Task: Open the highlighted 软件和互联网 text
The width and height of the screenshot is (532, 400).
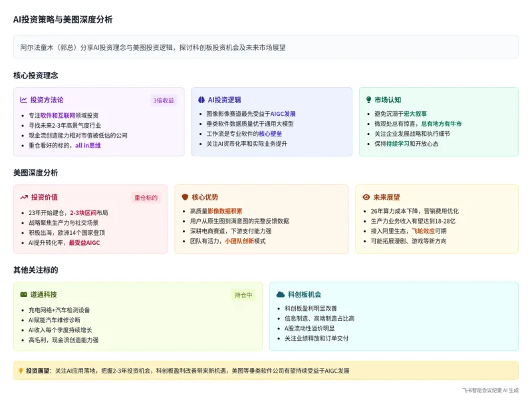Action: [x=58, y=115]
